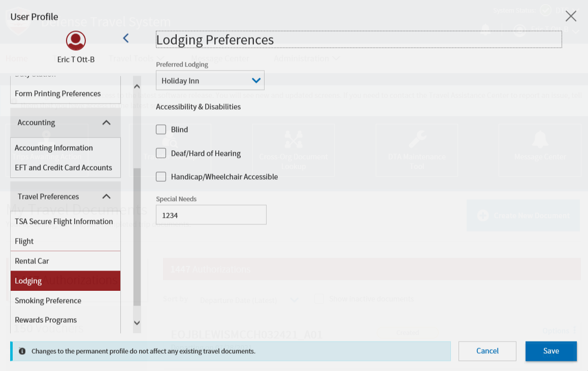Close the User Profile dialog
Viewport: 588px width, 371px height.
tap(571, 16)
